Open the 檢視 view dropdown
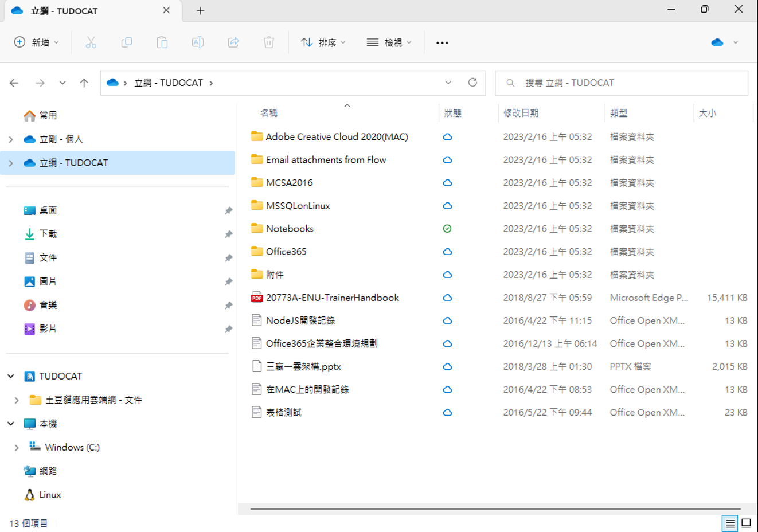 389,42
